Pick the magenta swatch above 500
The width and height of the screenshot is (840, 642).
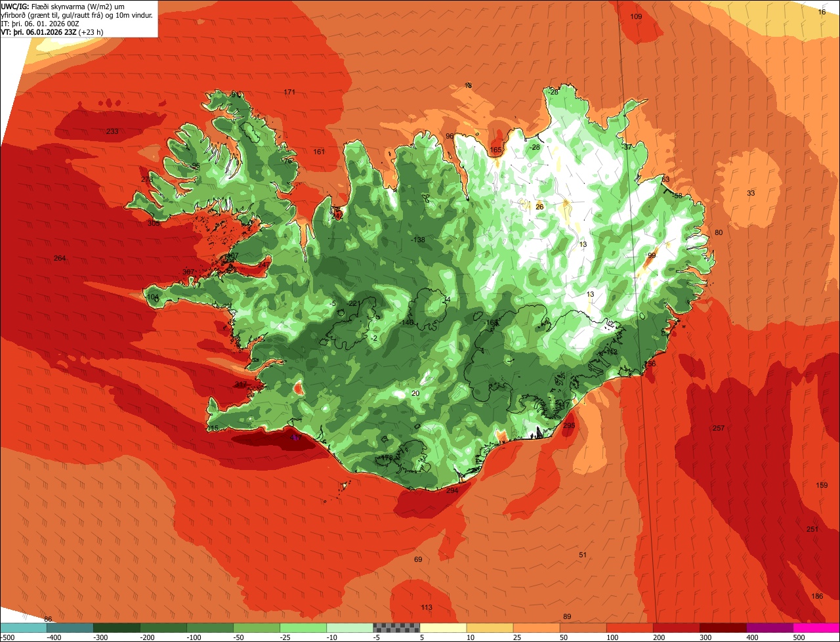tap(816, 628)
